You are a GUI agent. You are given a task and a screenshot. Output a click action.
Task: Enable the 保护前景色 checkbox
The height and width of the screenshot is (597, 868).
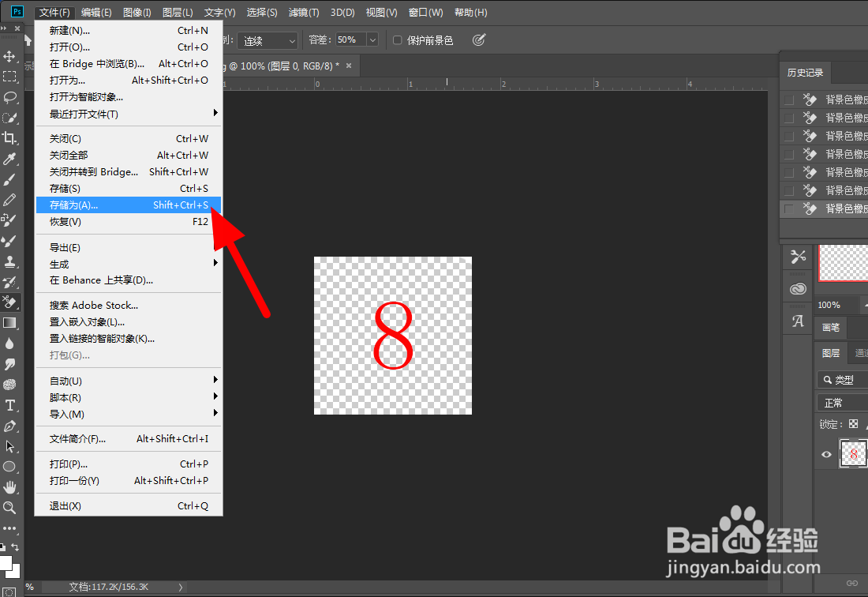397,39
